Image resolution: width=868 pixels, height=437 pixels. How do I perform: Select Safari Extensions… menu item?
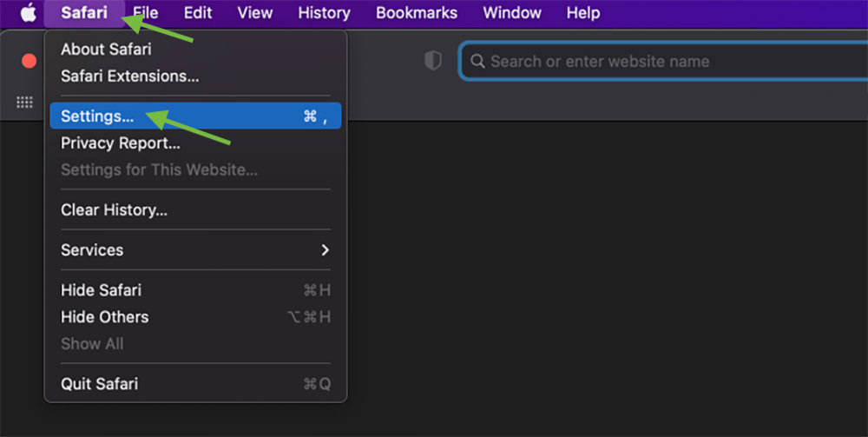tap(195, 76)
